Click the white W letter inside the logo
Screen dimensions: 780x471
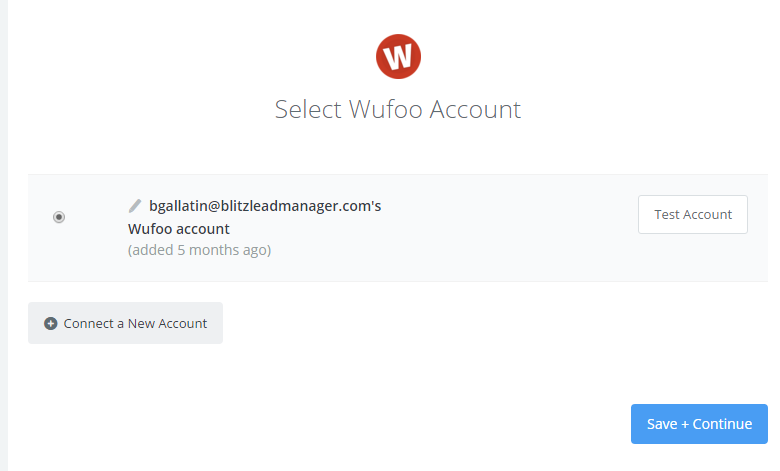(398, 57)
